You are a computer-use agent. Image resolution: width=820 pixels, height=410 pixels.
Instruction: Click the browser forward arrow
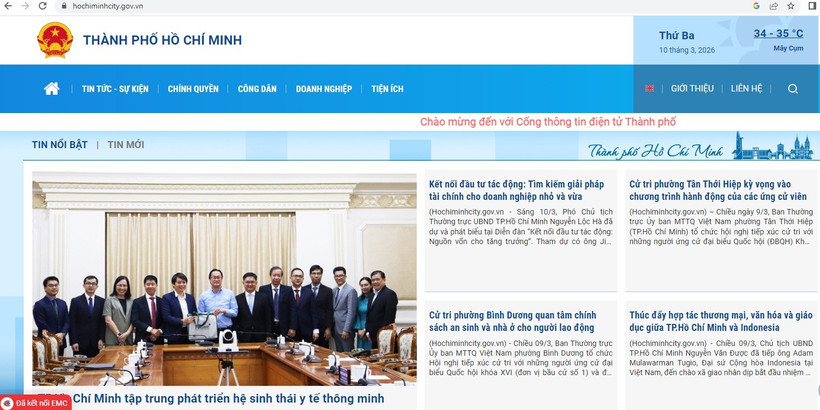pos(25,6)
